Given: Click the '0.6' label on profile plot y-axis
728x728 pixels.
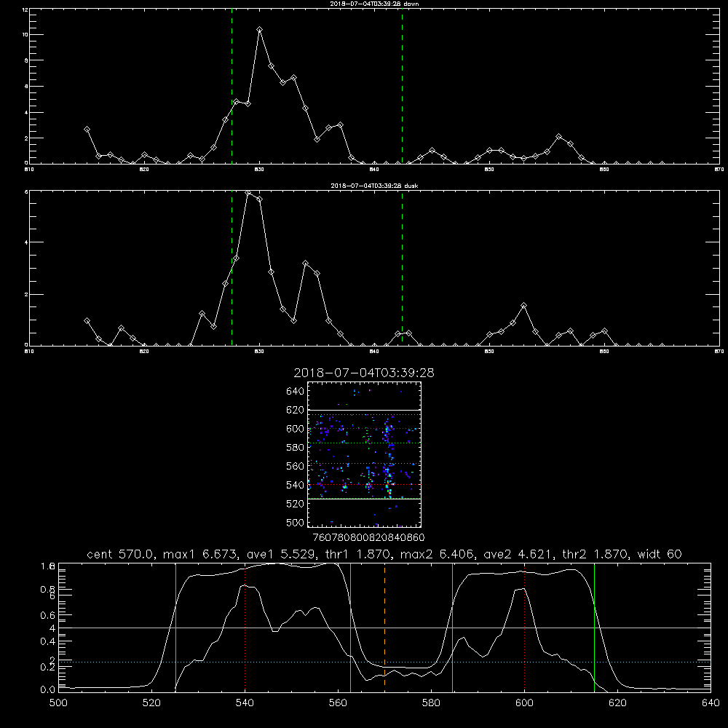Looking at the screenshot, I should pos(48,616).
